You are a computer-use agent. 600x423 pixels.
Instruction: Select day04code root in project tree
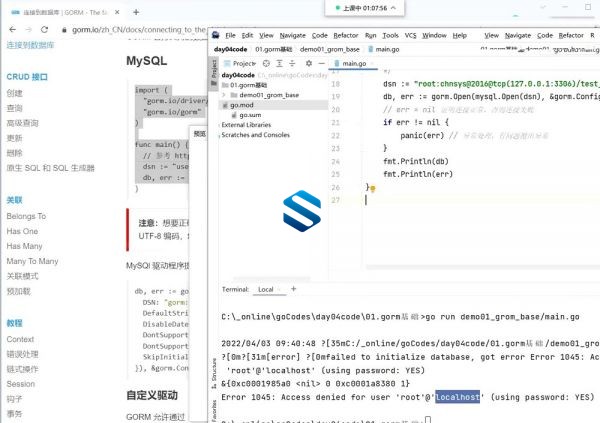click(238, 75)
